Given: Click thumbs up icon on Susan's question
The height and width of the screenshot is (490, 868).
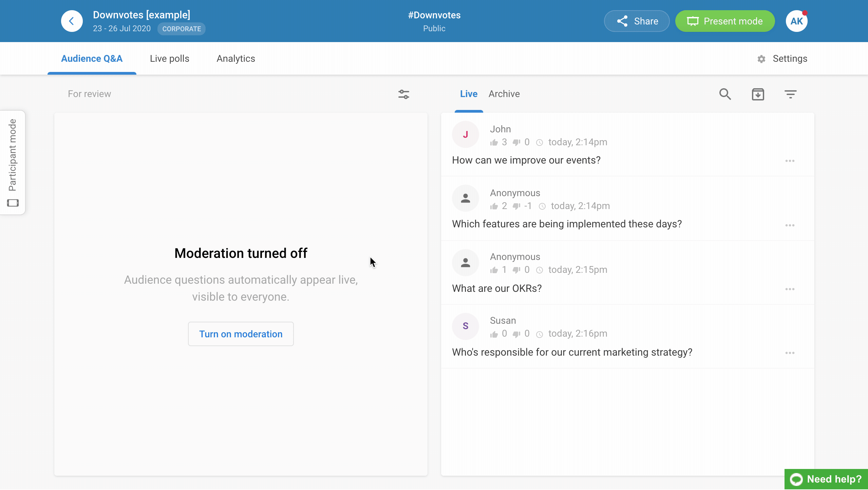Looking at the screenshot, I should tap(494, 334).
